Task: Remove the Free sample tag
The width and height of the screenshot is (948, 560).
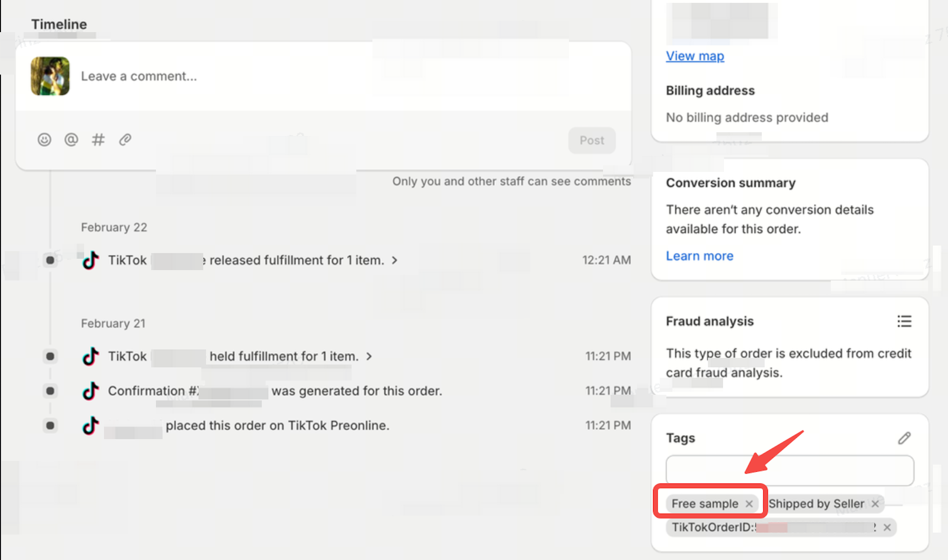Action: 749,504
